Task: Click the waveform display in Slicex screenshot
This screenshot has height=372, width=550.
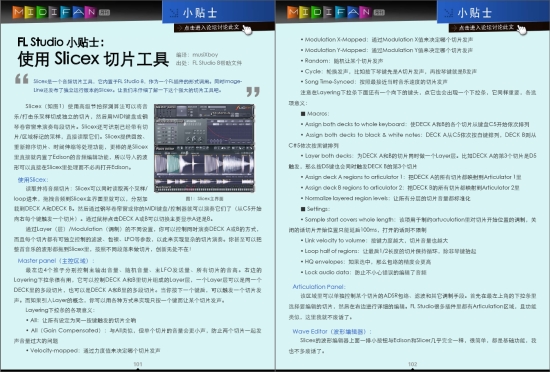Action: click(x=204, y=164)
